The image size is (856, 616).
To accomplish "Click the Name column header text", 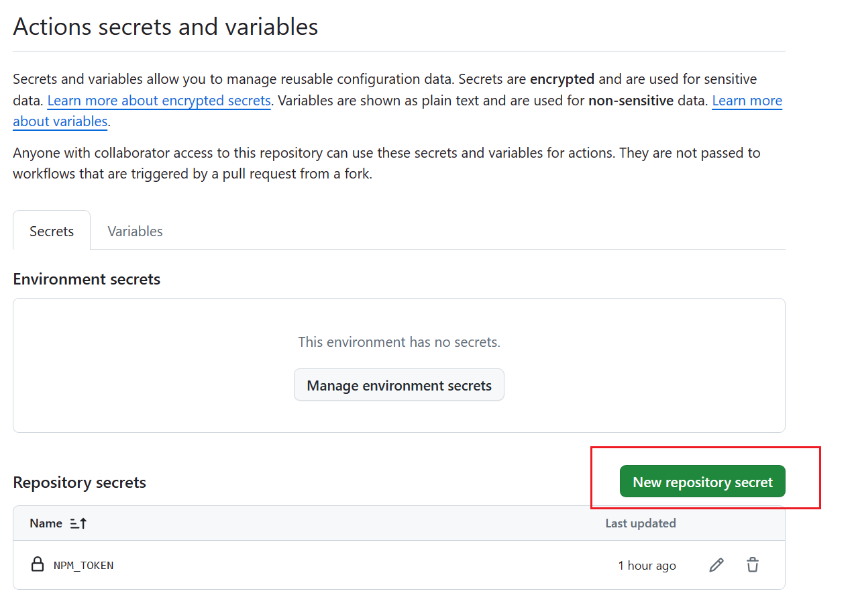I will (x=46, y=523).
